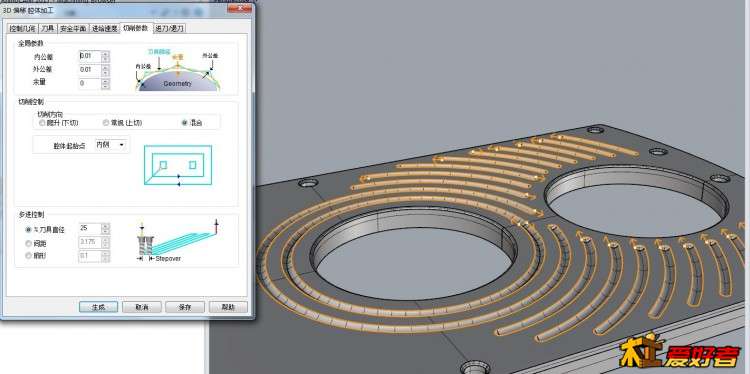Screen dimensions: 750x374
Task: Switch to the 控制几何 tab
Action: tap(22, 29)
